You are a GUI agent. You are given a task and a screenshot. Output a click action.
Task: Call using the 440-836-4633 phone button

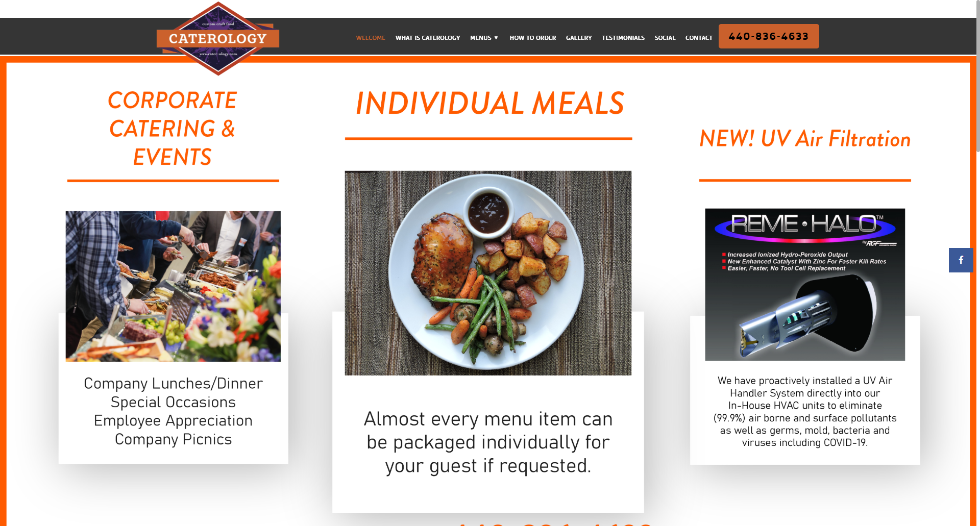point(769,36)
